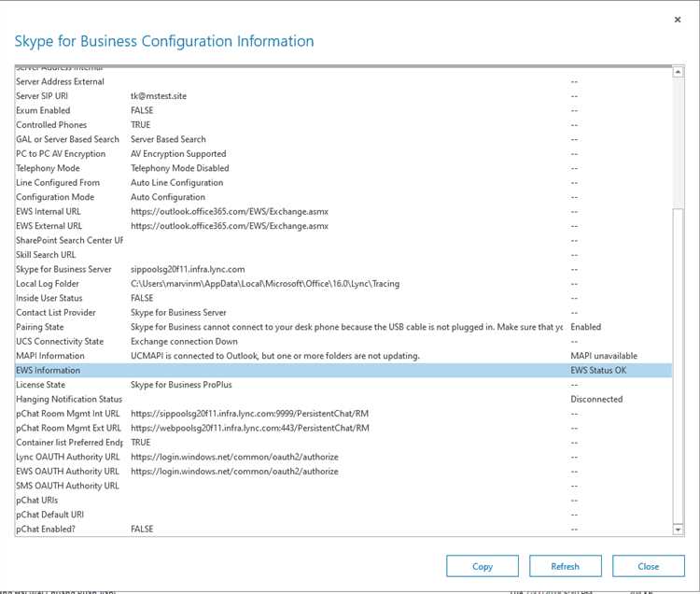Click Auto Line Configuration value
The image size is (700, 594).
176,183
